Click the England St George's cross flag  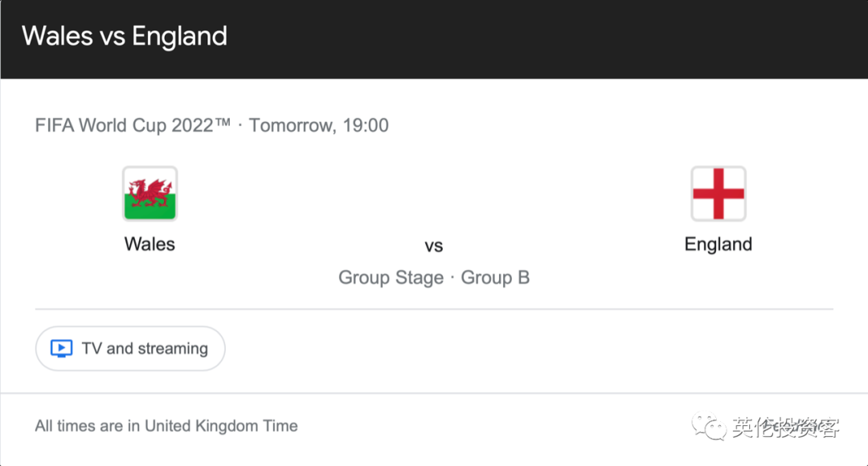click(x=718, y=194)
